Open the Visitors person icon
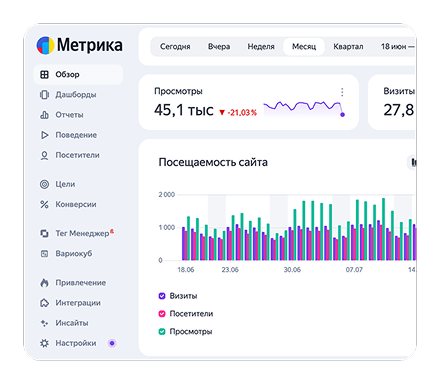The height and width of the screenshot is (383, 440). 44,155
